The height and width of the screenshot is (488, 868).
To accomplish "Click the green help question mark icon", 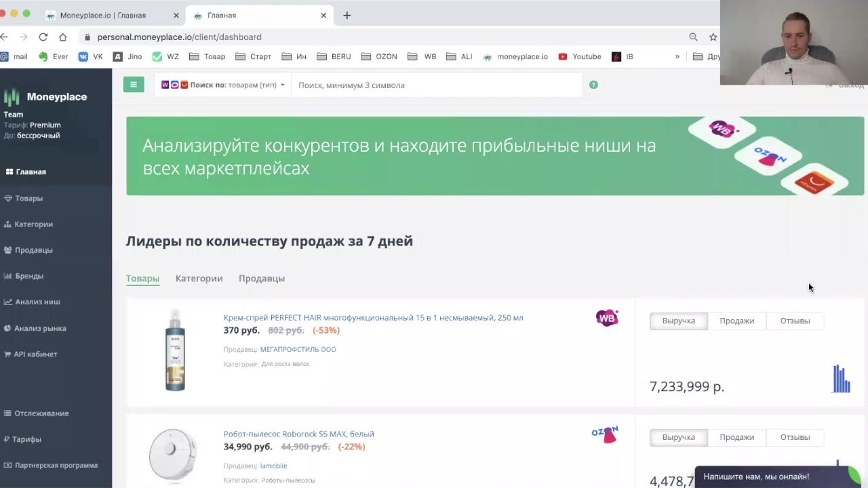I will click(593, 85).
